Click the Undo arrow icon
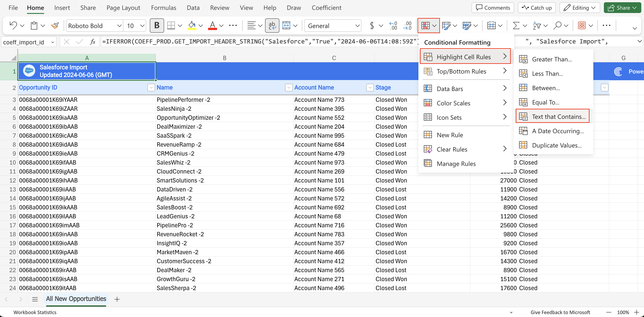This screenshot has width=644, height=317. coord(13,26)
